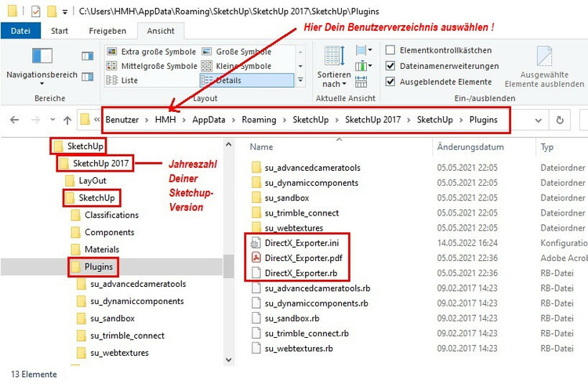Click Roaming in the address breadcrumb
588x388 pixels.
coord(259,120)
